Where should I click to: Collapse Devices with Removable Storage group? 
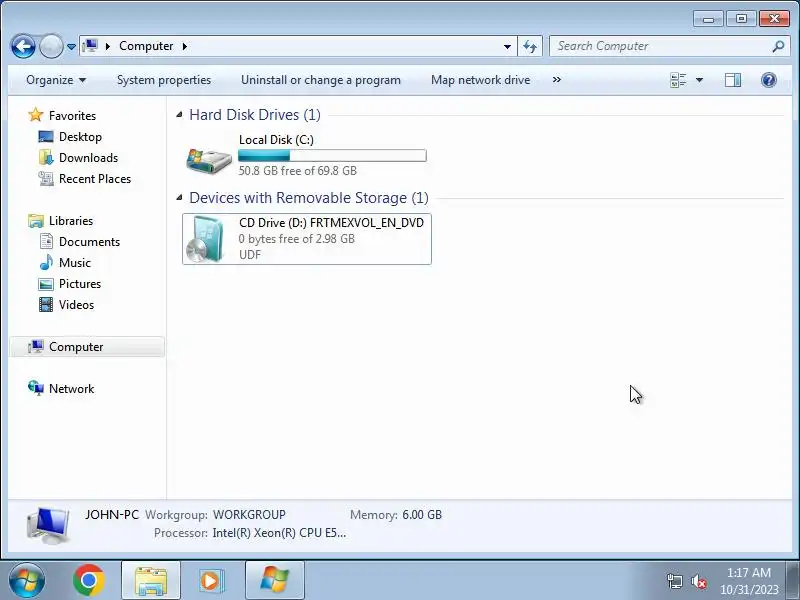point(179,197)
